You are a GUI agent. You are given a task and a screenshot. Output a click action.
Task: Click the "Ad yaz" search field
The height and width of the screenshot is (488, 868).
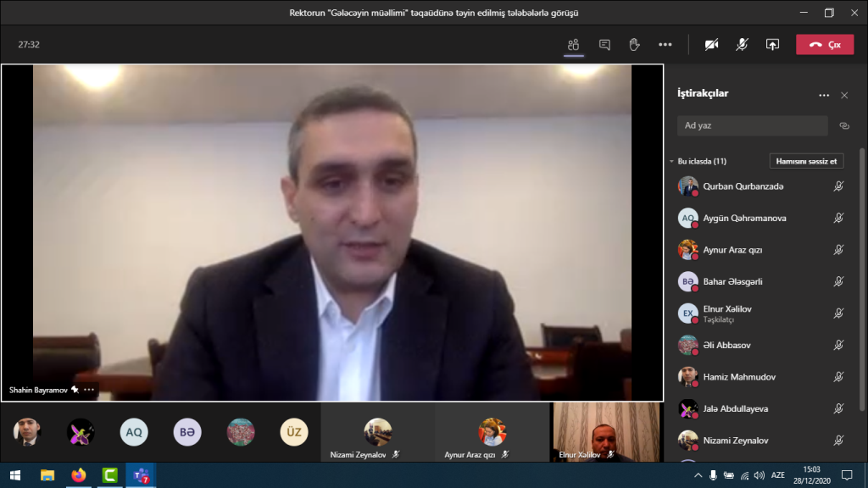tap(752, 125)
